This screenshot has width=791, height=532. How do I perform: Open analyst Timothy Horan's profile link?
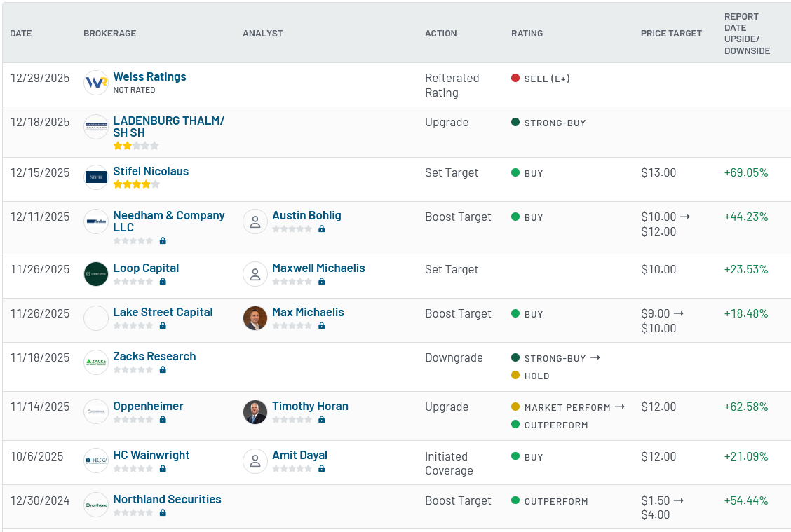(x=310, y=406)
